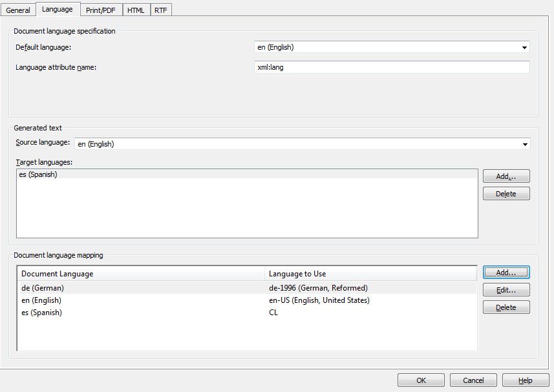Click Delete button beside Target languages

coord(506,194)
